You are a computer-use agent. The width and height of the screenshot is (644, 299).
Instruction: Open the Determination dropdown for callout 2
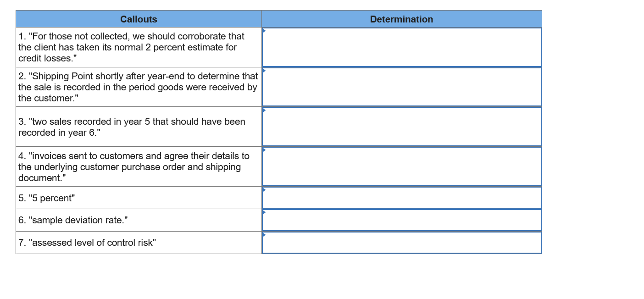[x=264, y=70]
